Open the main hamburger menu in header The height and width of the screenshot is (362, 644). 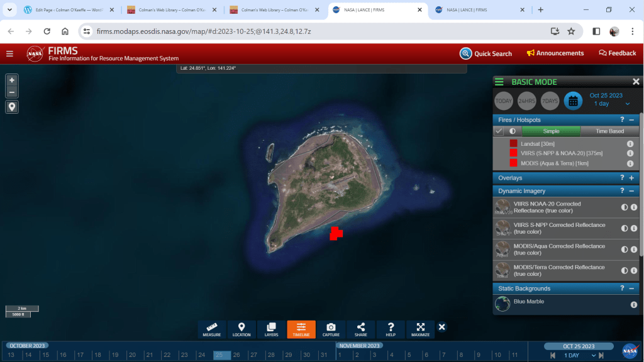tap(9, 53)
